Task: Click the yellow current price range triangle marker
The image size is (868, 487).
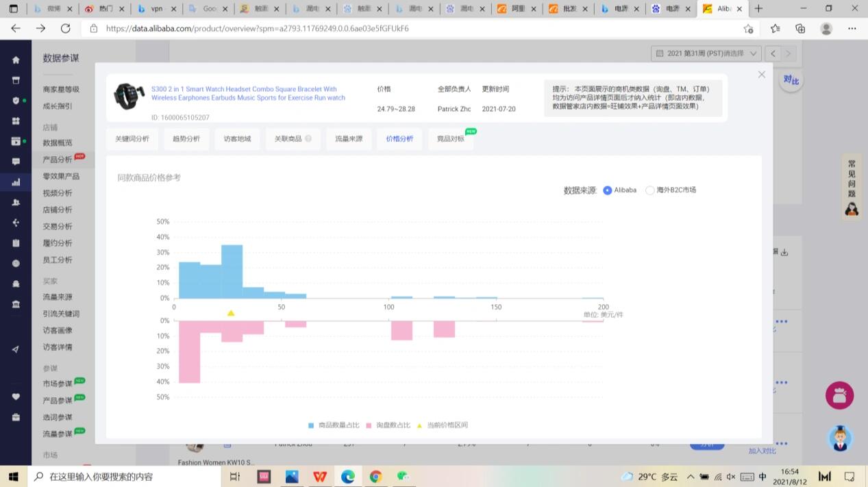Action: (231, 313)
